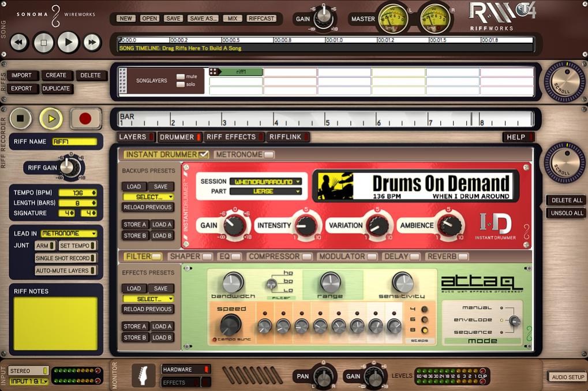Click the IMPORT riffs button
The image size is (588, 391).
coord(22,76)
